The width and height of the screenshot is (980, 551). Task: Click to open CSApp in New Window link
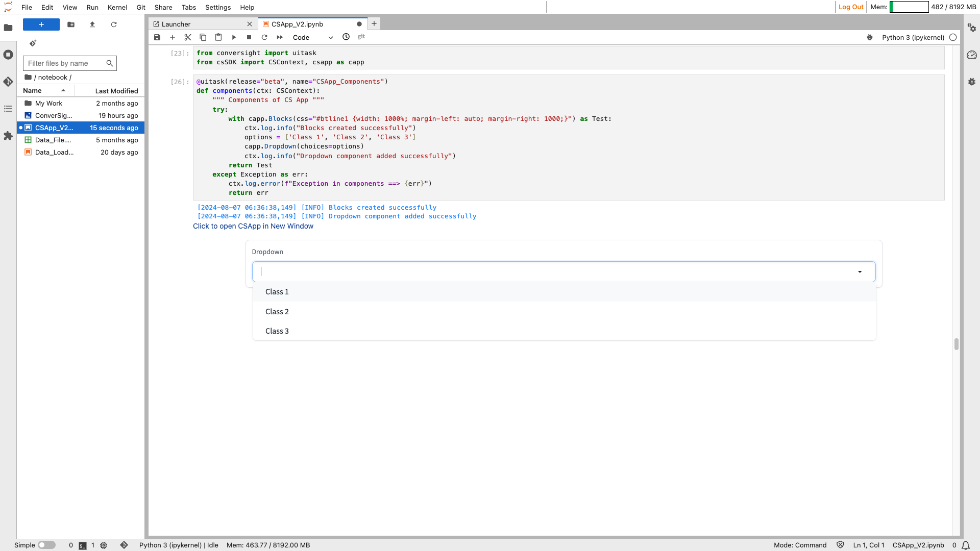coord(253,226)
